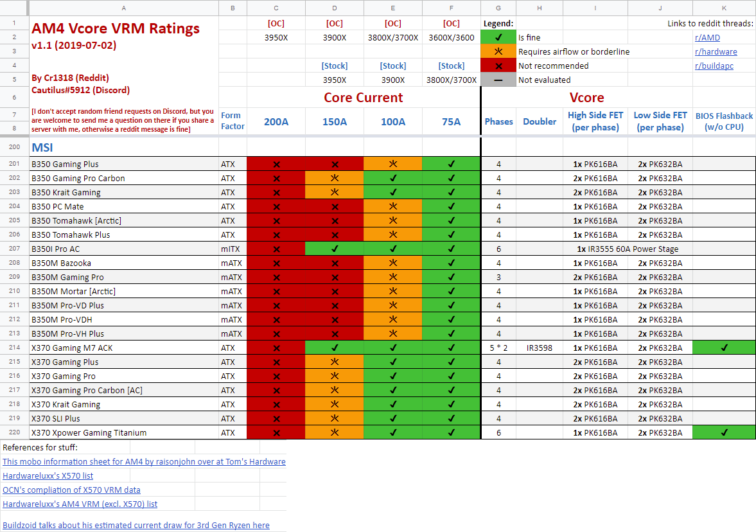Screen dimensions: 756x532
Task: Click the 200A column heading
Action: pos(276,121)
